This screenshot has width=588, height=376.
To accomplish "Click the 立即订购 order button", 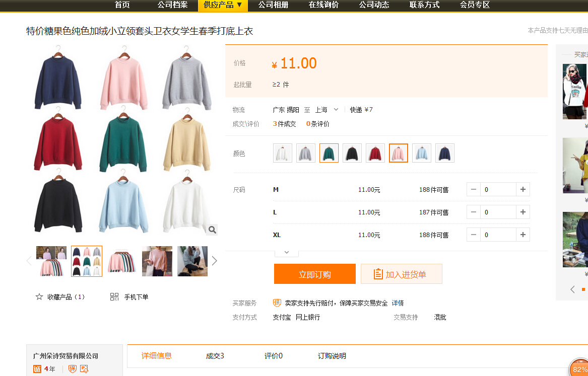I will coord(315,274).
